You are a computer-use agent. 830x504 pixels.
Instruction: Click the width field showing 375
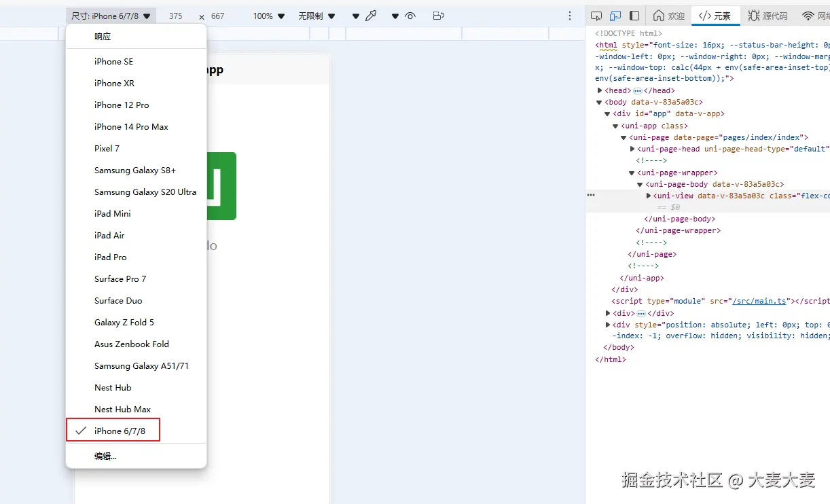tap(176, 16)
